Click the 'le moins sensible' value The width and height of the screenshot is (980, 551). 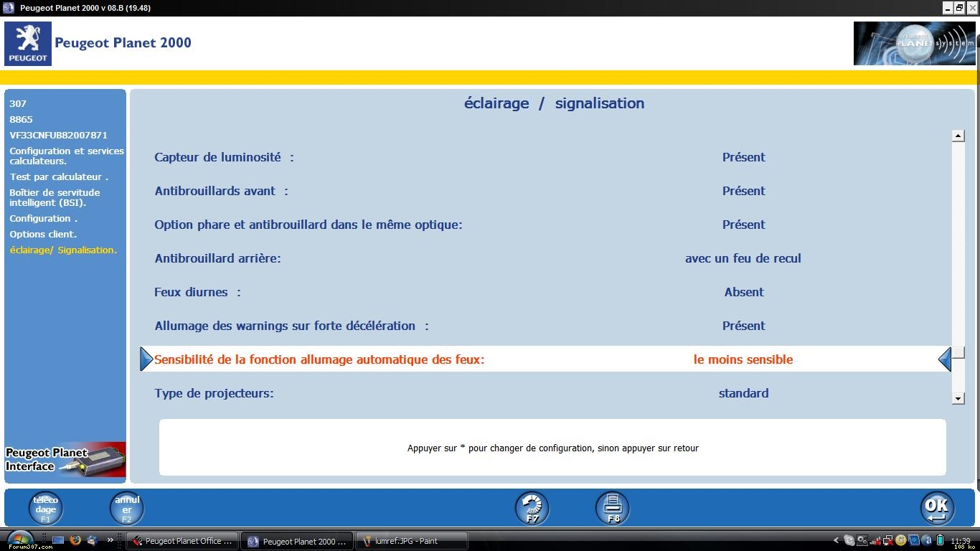click(743, 359)
